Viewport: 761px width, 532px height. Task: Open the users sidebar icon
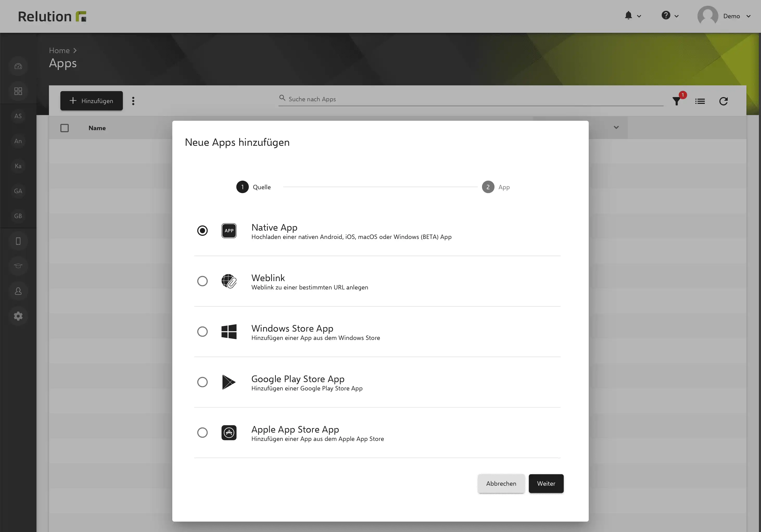pyautogui.click(x=18, y=291)
